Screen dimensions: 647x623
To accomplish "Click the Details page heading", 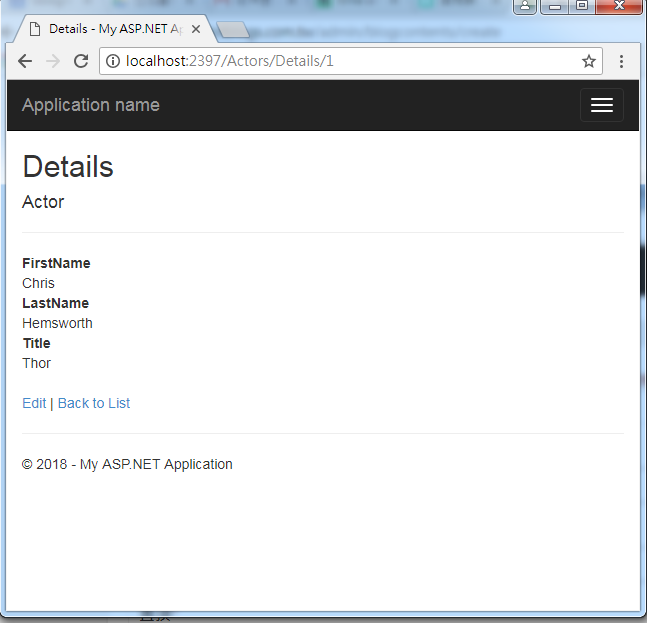I will point(68,167).
